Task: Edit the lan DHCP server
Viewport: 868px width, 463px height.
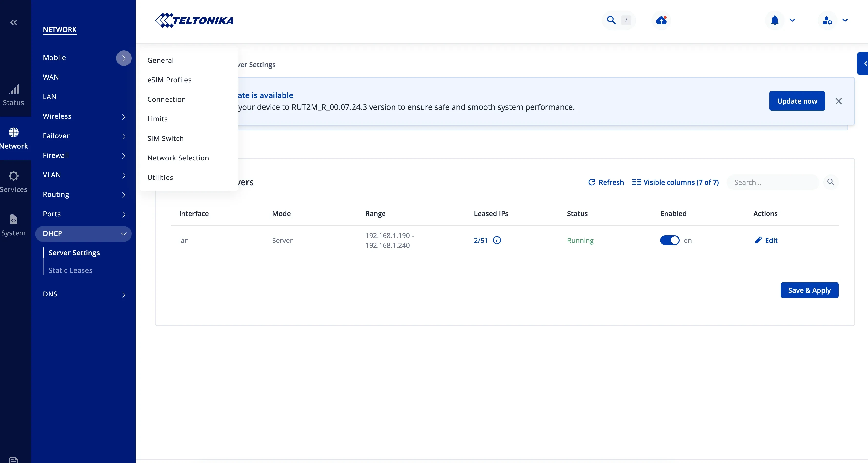Action: click(x=766, y=241)
